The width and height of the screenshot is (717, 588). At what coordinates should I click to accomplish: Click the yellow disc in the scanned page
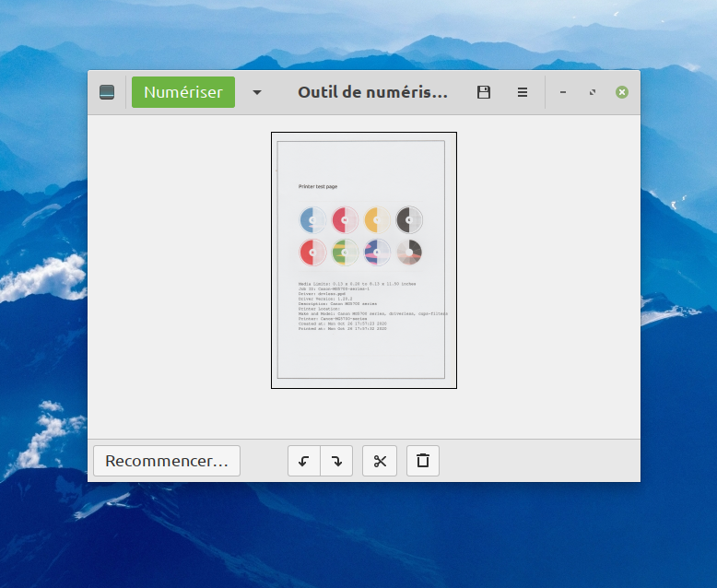tap(377, 219)
